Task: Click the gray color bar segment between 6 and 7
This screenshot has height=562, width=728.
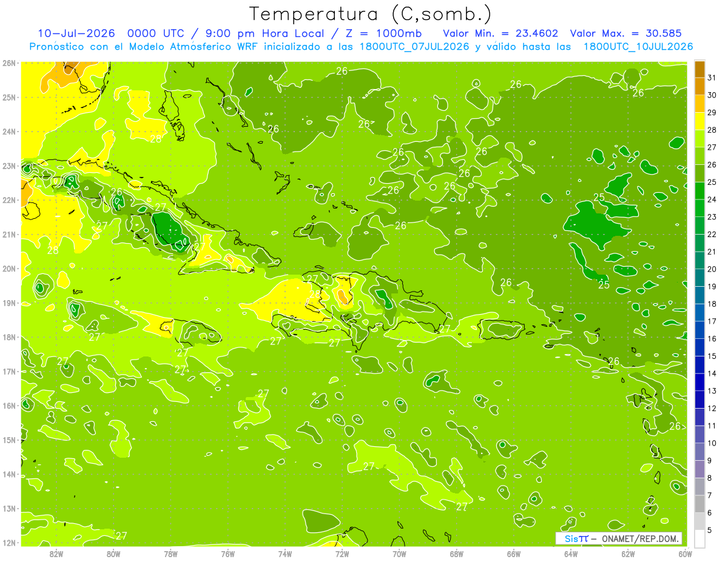Action: point(699,504)
